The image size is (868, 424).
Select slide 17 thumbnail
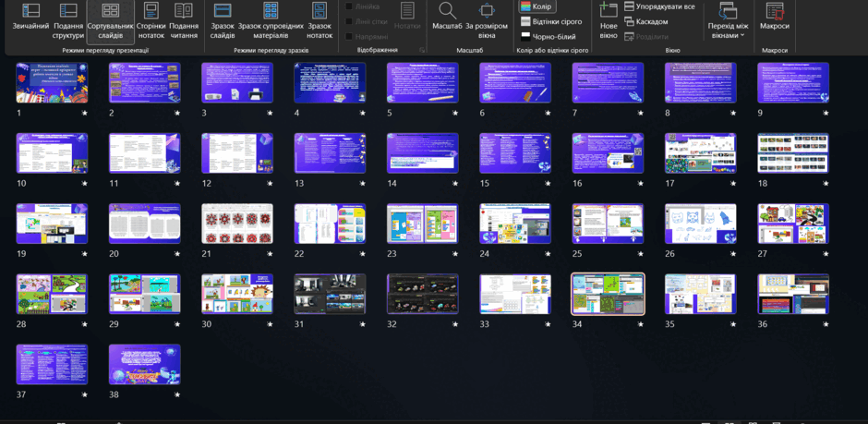click(x=701, y=153)
